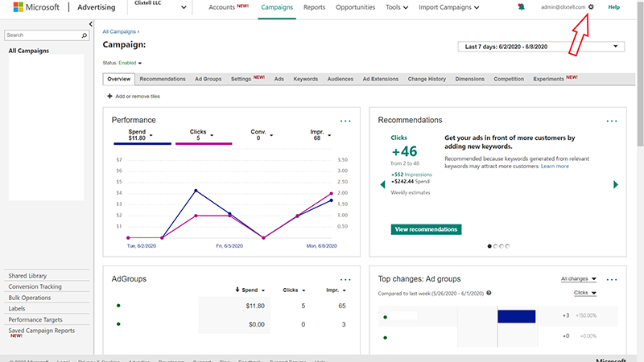Click the campaign search input field
The height and width of the screenshot is (362, 644).
pyautogui.click(x=42, y=36)
